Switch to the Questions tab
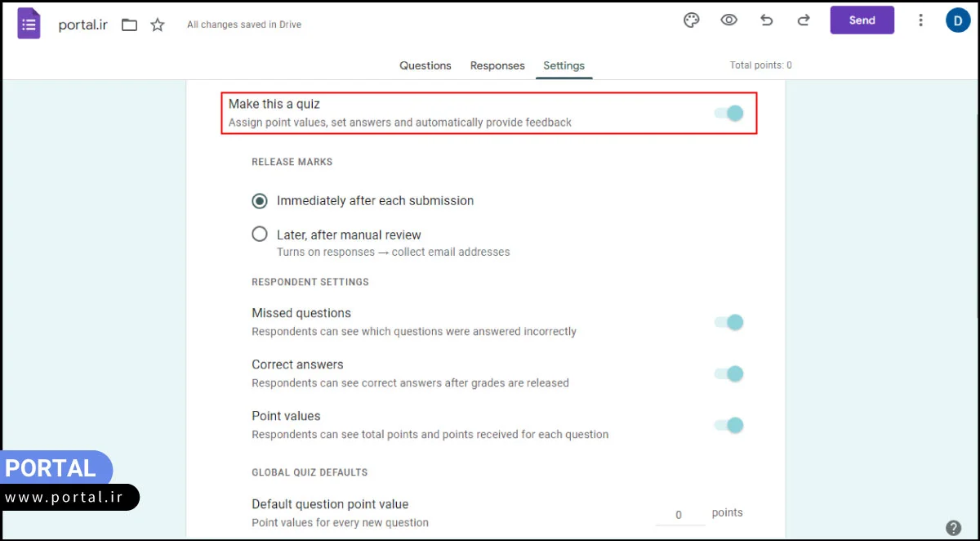The width and height of the screenshot is (980, 541). point(425,65)
